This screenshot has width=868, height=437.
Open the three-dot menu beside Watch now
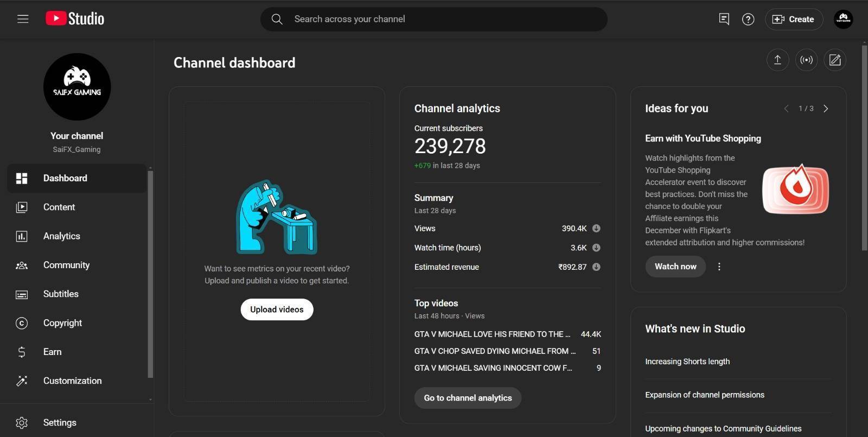point(719,267)
